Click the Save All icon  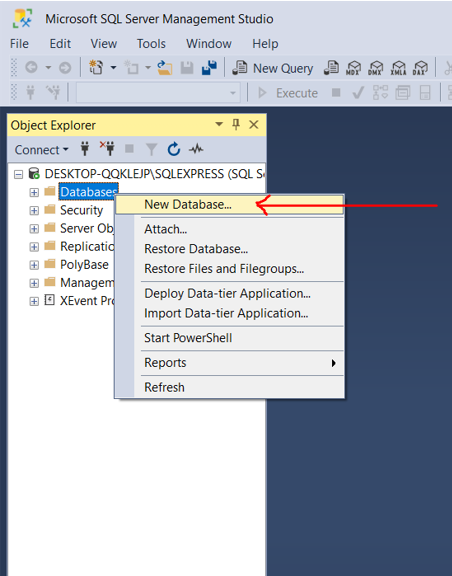209,68
